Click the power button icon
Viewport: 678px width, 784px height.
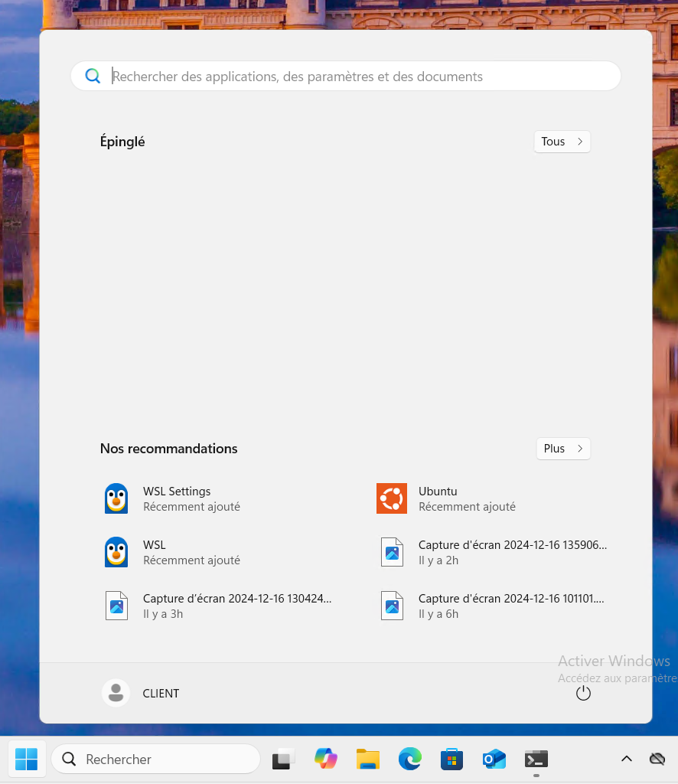(x=583, y=693)
